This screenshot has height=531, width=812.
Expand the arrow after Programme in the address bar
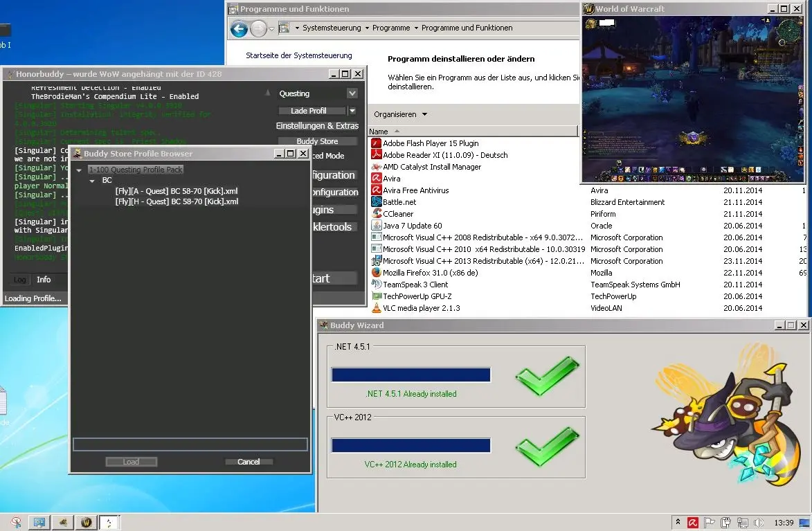point(416,28)
